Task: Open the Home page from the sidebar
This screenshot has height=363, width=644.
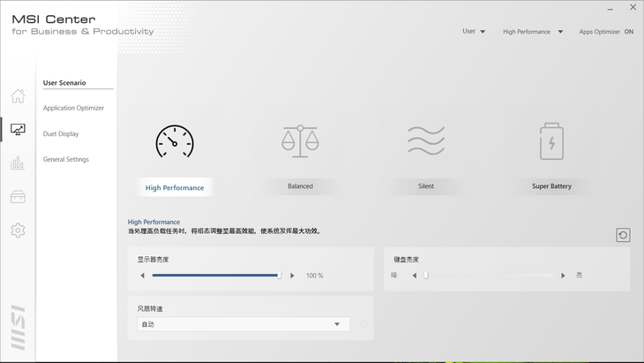Action: (18, 95)
